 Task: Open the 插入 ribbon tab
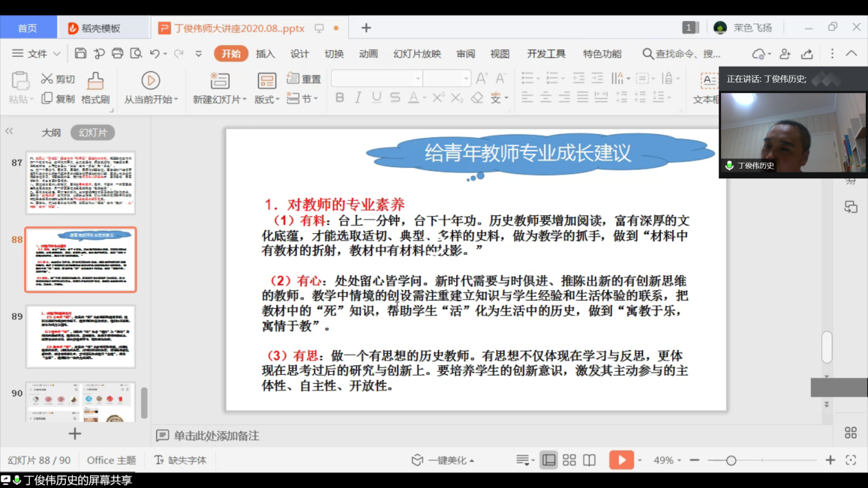[266, 54]
